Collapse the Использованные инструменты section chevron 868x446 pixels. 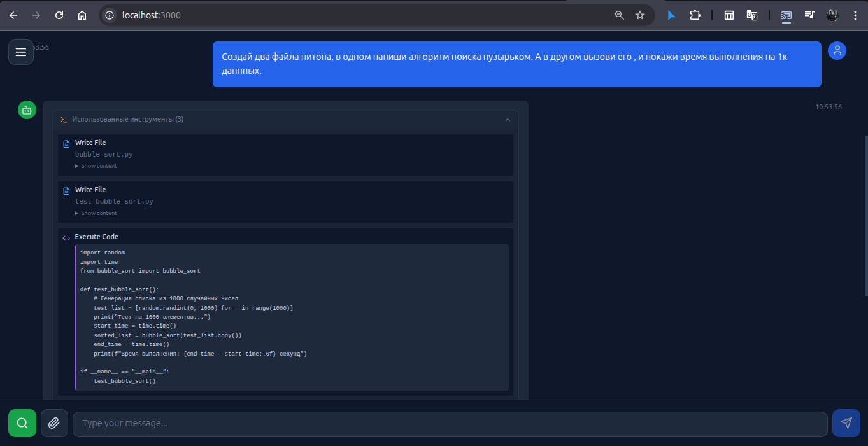(x=508, y=119)
